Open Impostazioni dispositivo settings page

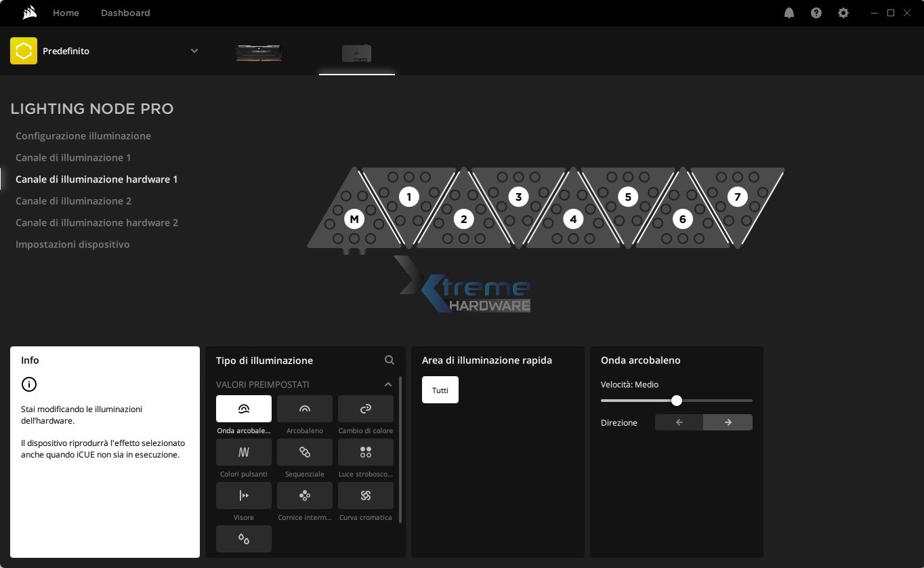click(x=72, y=244)
